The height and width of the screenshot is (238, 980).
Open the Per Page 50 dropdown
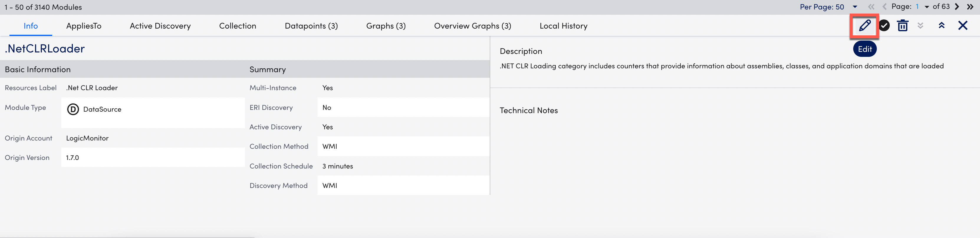click(828, 7)
